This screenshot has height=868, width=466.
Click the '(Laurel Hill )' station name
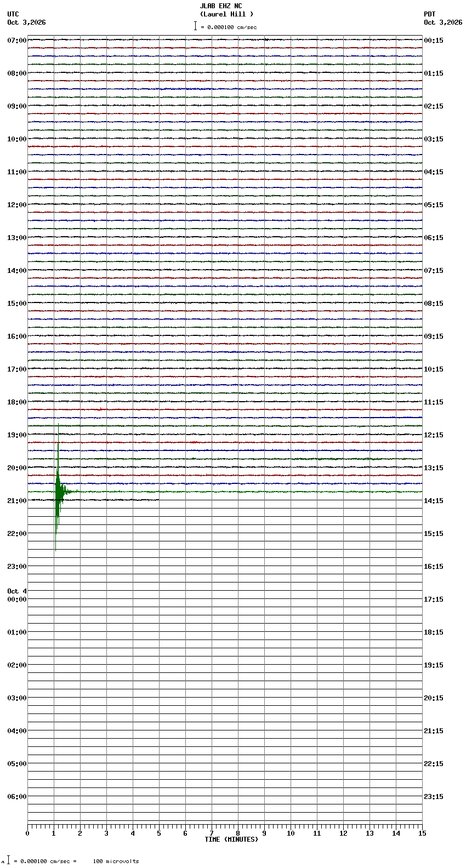click(x=227, y=14)
